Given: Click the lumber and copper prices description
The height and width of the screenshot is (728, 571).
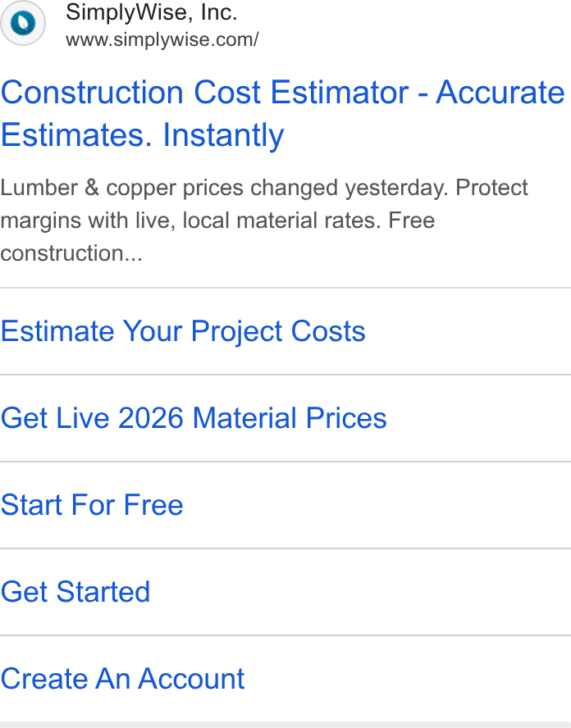Looking at the screenshot, I should [x=264, y=221].
